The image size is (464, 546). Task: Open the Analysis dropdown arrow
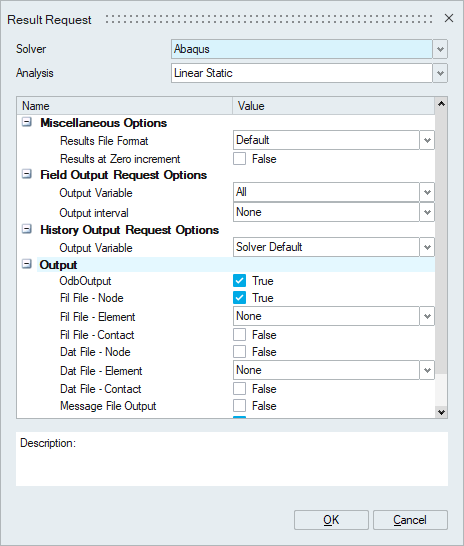click(440, 73)
